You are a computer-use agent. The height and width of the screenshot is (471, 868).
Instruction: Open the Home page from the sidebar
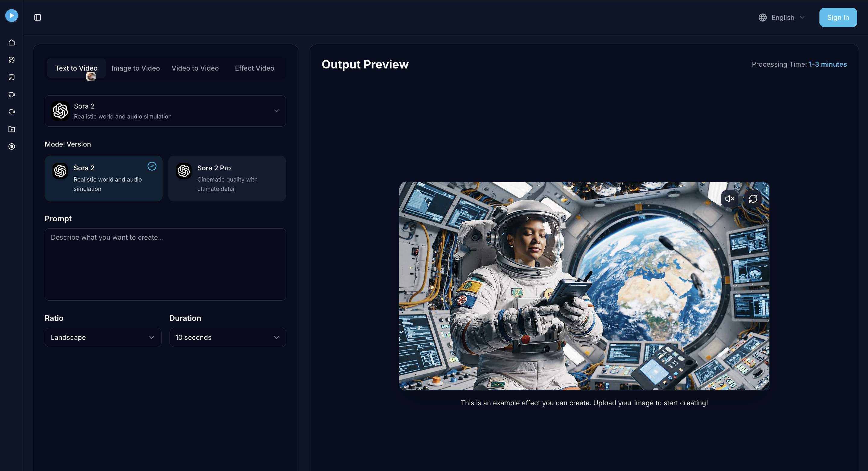click(12, 43)
